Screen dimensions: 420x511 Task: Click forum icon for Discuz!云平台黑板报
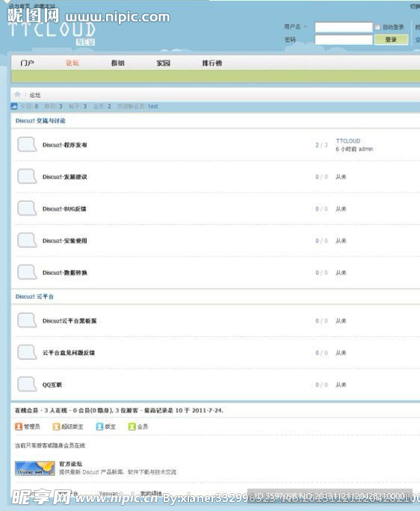[x=27, y=320]
